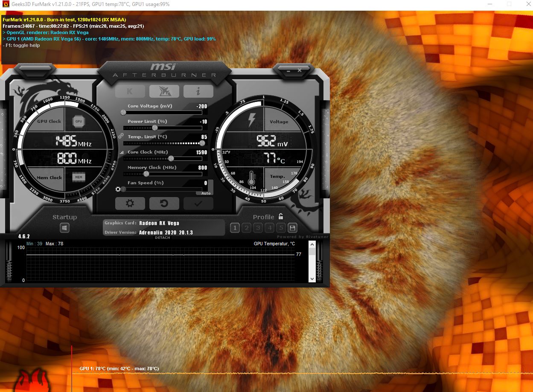The width and height of the screenshot is (533, 392).
Task: Click the "Temp." gauge label
Action: (277, 176)
